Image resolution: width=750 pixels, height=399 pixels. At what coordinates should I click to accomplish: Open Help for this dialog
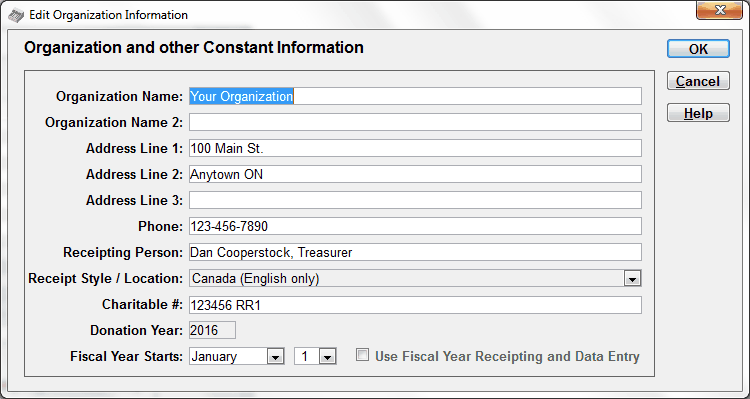point(698,113)
